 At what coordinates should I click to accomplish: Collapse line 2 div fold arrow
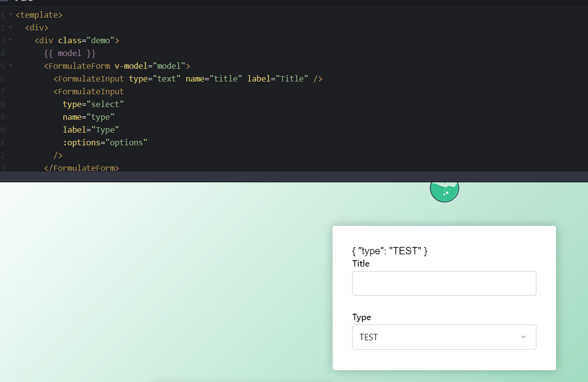10,27
